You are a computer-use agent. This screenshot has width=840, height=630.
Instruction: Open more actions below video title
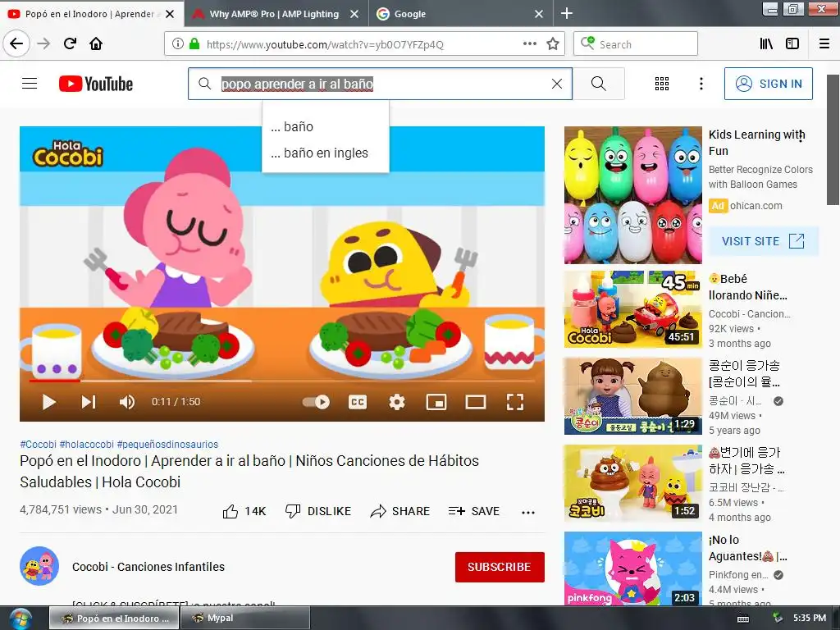tap(528, 512)
